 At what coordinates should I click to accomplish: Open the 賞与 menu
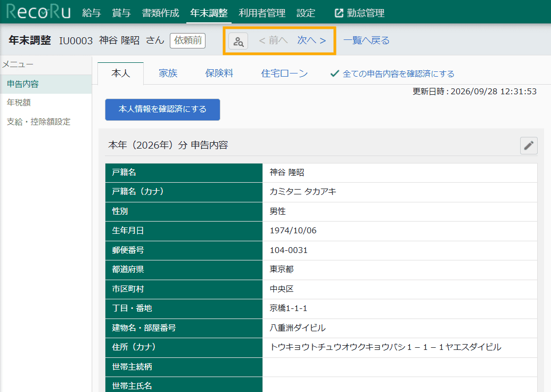(x=121, y=13)
